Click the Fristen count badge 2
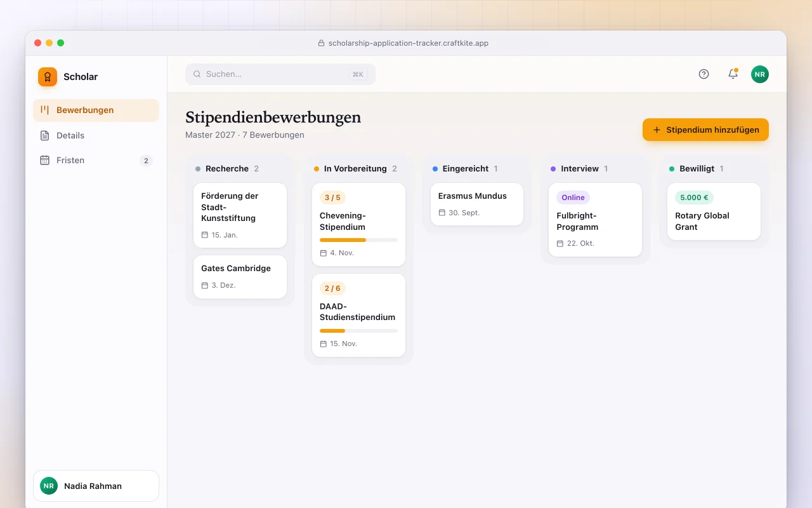Image resolution: width=812 pixels, height=508 pixels. click(x=146, y=161)
